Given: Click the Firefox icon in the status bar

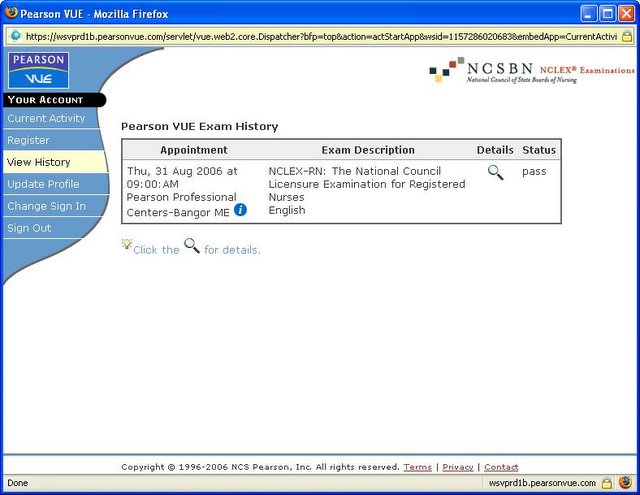Looking at the screenshot, I should 626,483.
